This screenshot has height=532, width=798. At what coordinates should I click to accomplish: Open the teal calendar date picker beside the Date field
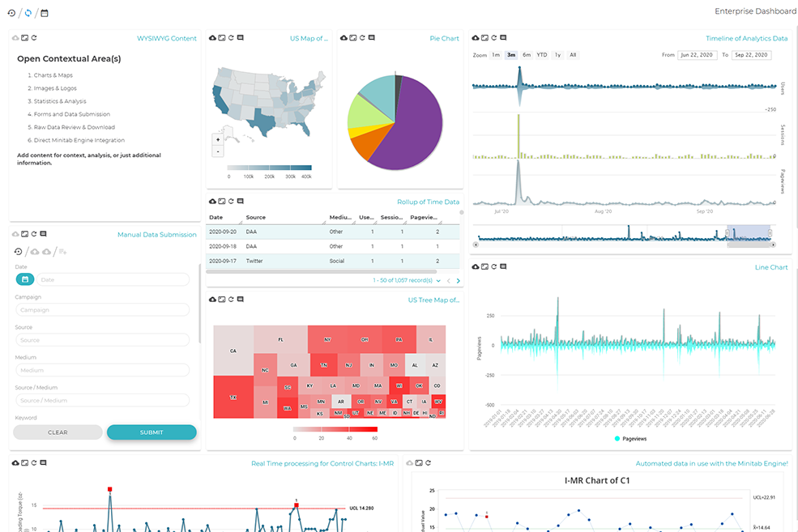coord(23,279)
